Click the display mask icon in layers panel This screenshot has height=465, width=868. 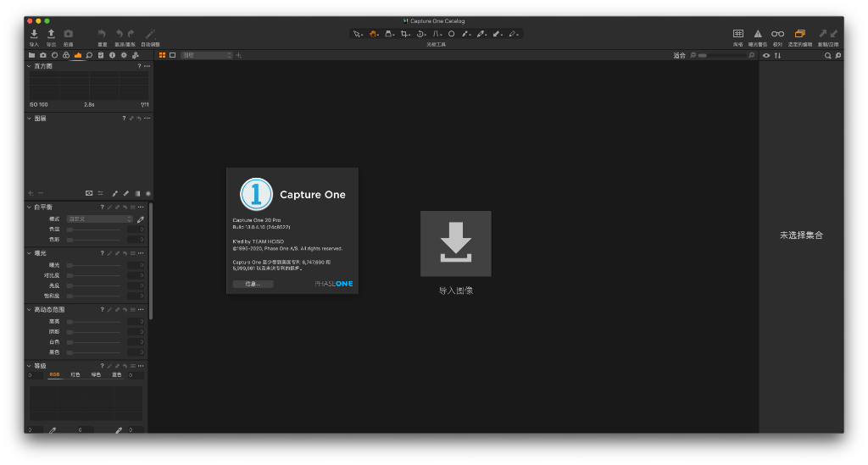pos(88,193)
